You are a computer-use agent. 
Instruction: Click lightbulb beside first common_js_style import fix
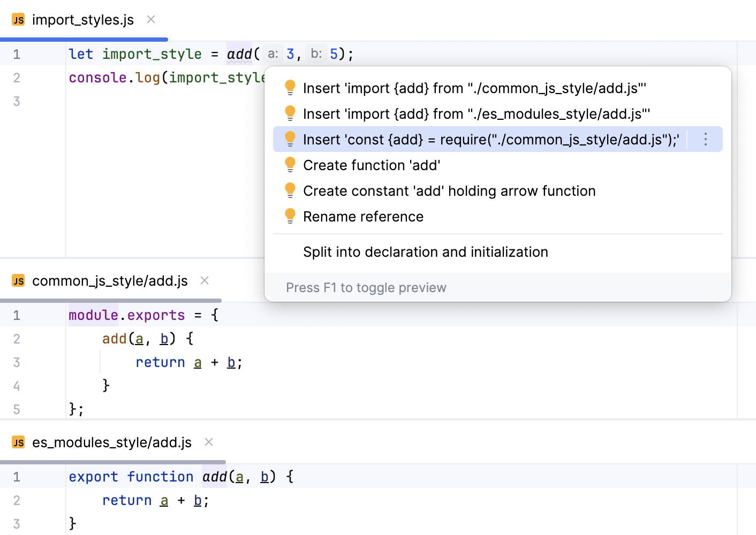(290, 88)
